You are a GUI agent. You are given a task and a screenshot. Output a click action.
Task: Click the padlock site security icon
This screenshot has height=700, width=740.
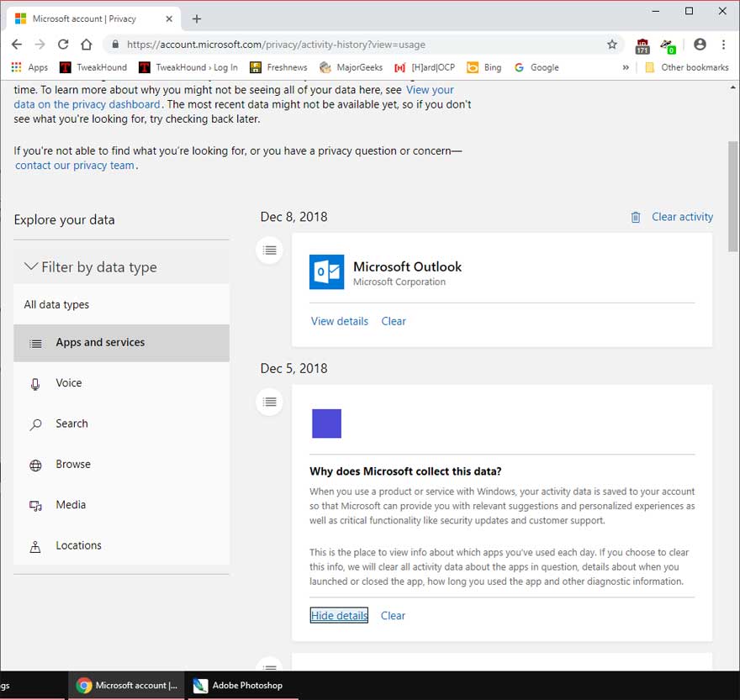pyautogui.click(x=115, y=45)
